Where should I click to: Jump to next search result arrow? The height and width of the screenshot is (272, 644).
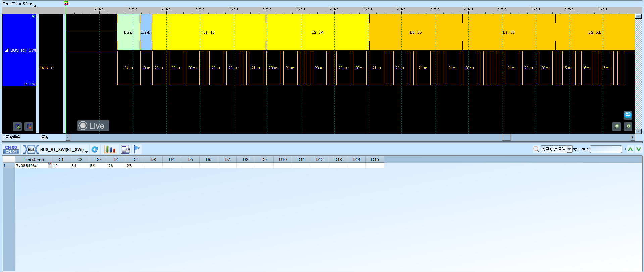[638, 149]
